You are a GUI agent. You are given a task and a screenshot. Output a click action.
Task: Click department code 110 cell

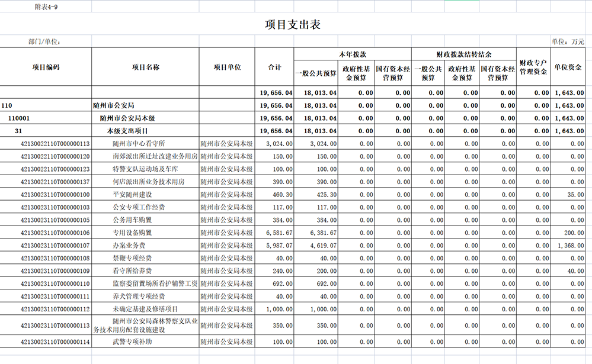coord(7,105)
